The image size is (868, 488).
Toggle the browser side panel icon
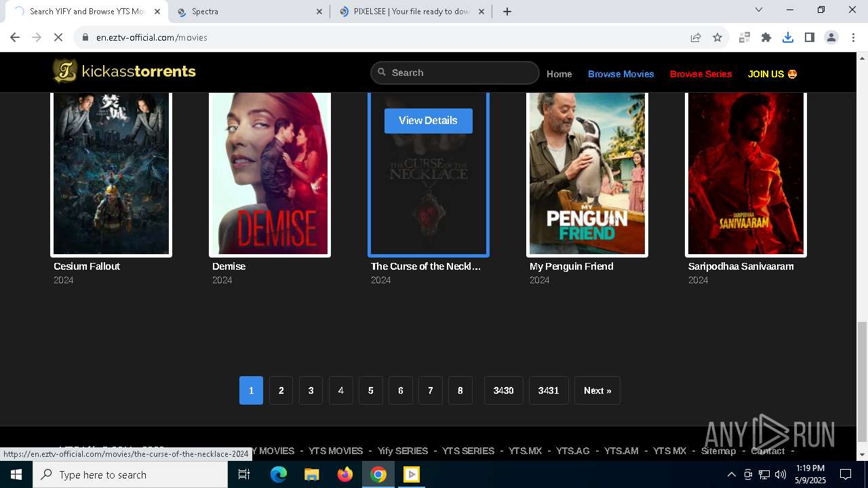click(x=810, y=37)
